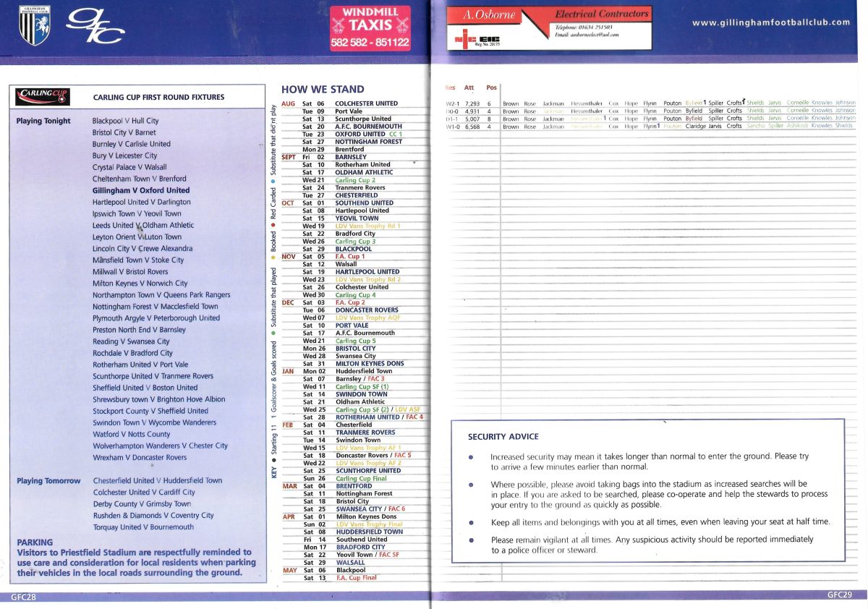
Task: Click 'Watford V Notts County' fixture
Action: [x=132, y=434]
